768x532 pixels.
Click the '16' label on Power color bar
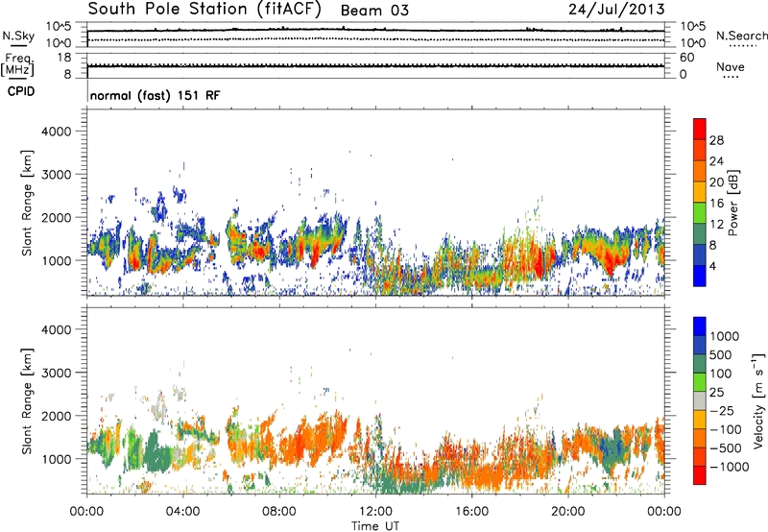click(716, 204)
